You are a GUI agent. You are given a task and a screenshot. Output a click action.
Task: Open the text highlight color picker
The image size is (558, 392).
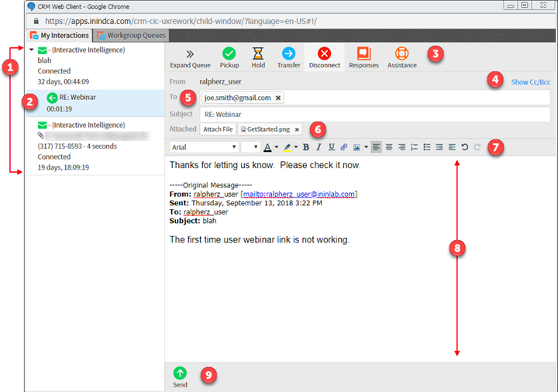point(288,146)
